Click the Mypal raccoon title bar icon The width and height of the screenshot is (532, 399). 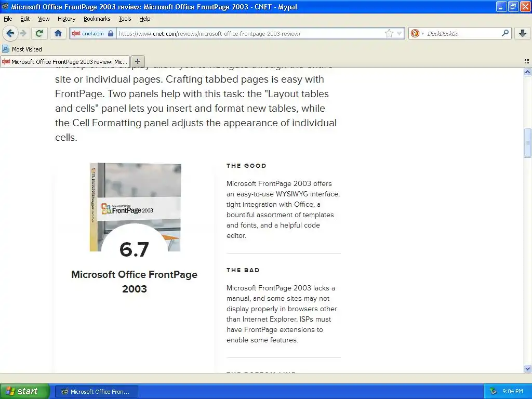pos(5,6)
